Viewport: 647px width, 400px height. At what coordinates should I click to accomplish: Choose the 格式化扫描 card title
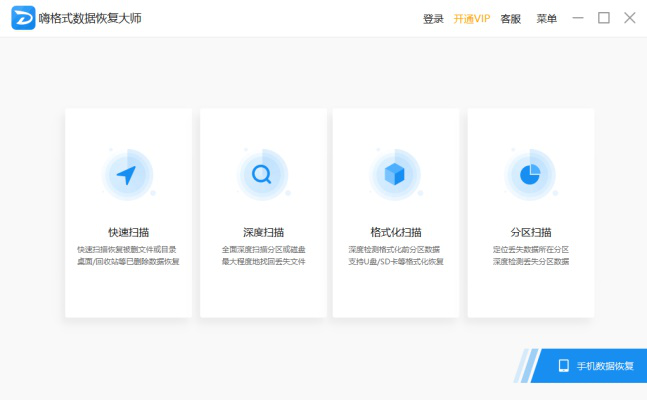[x=396, y=232]
